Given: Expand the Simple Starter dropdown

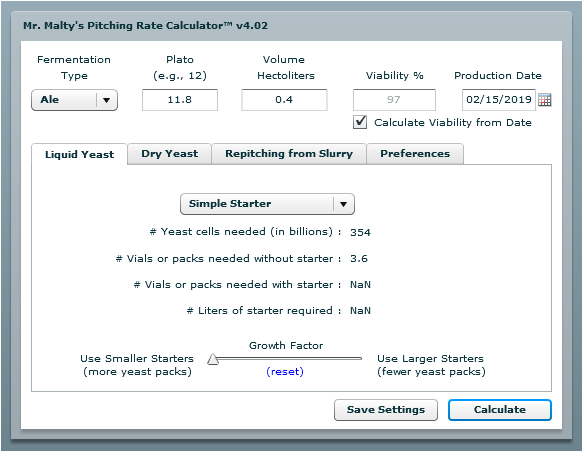Looking at the screenshot, I should click(x=267, y=204).
